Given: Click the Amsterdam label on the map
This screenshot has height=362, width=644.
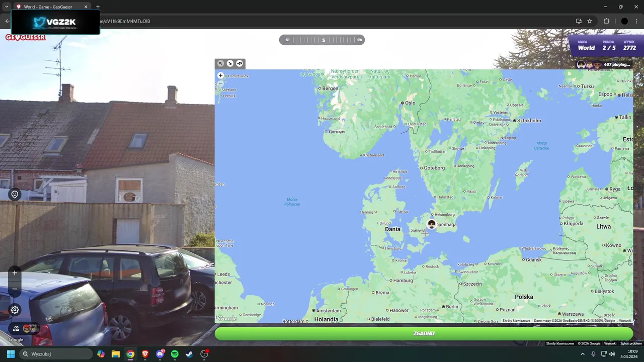Looking at the screenshot, I should pyautogui.click(x=328, y=311).
